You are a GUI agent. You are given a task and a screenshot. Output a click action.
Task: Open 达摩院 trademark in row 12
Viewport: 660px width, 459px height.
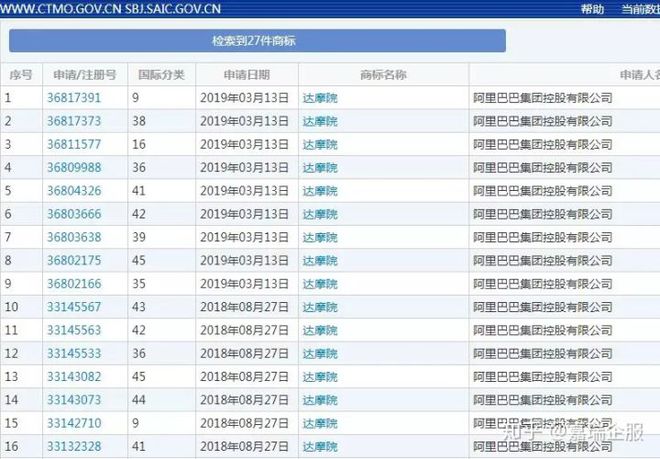(x=320, y=353)
